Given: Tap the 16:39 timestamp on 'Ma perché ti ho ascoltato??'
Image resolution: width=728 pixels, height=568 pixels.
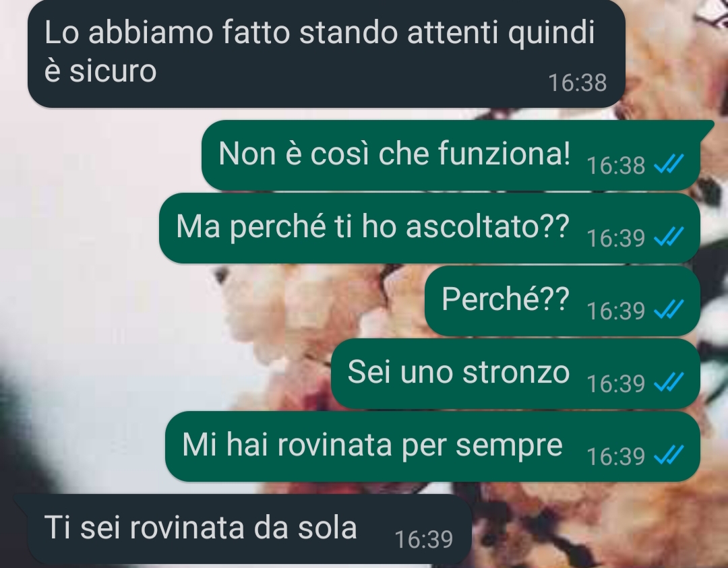Looking at the screenshot, I should click(x=615, y=238).
